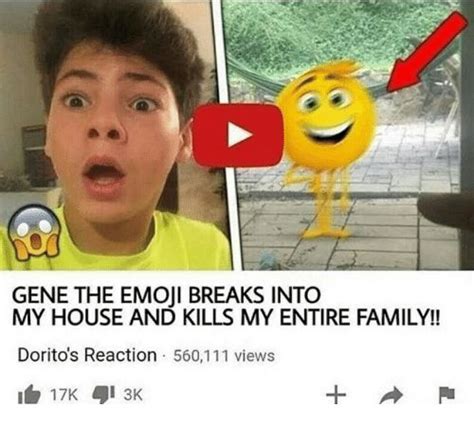Play the video with the red play button
Image resolution: width=474 pixels, height=425 pixels.
coord(238,135)
